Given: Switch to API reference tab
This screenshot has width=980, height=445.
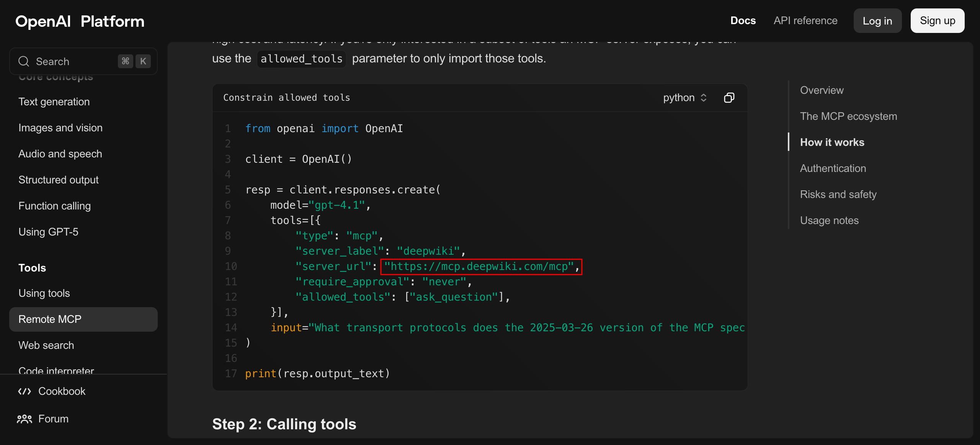Looking at the screenshot, I should (805, 21).
